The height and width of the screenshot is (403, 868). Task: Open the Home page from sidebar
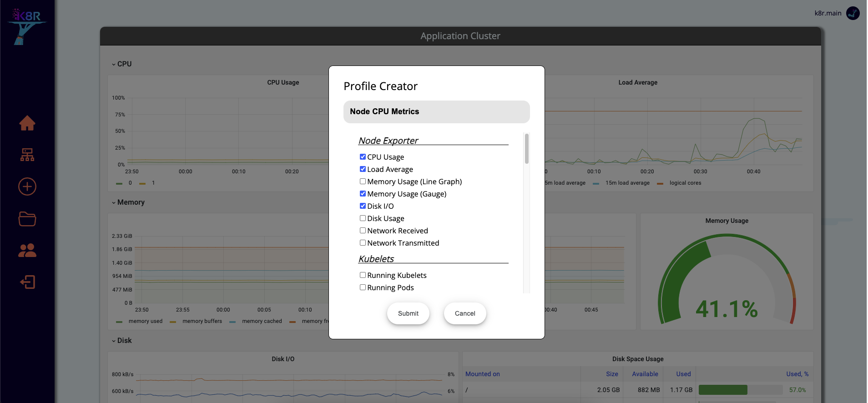tap(27, 123)
